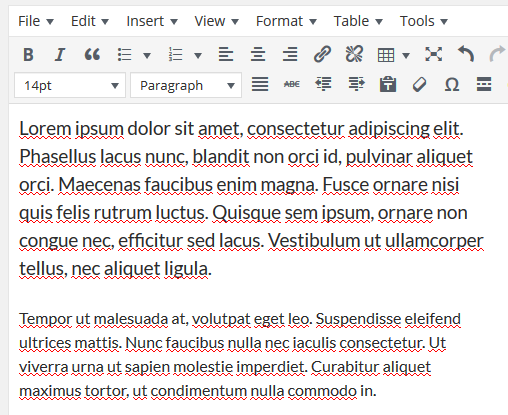Screen dimensions: 508x415
Task: Align text right
Action: [290, 54]
